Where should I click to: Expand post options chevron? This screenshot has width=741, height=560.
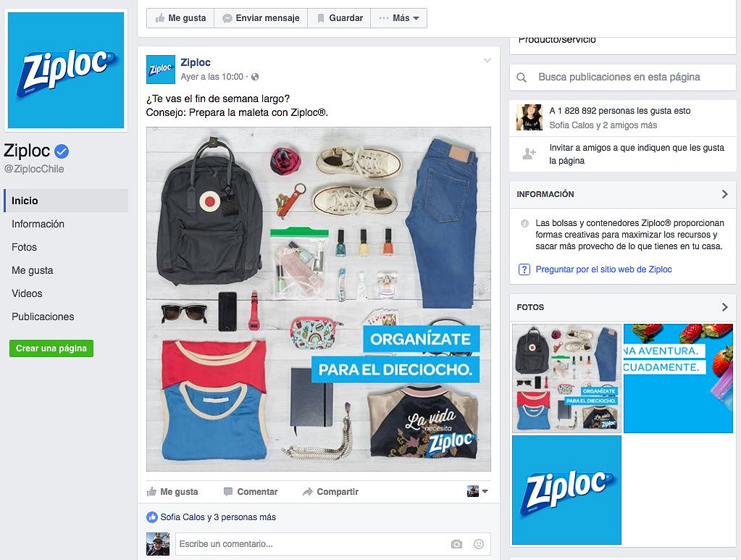[487, 60]
